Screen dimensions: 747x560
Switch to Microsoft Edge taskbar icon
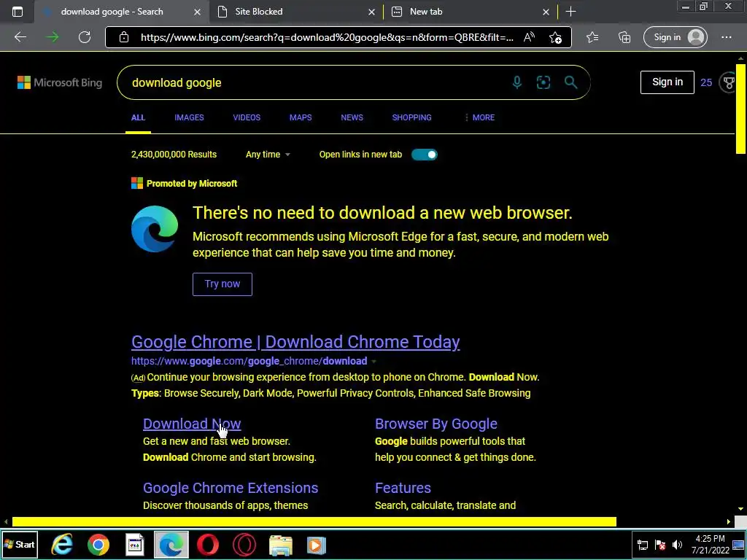(171, 545)
